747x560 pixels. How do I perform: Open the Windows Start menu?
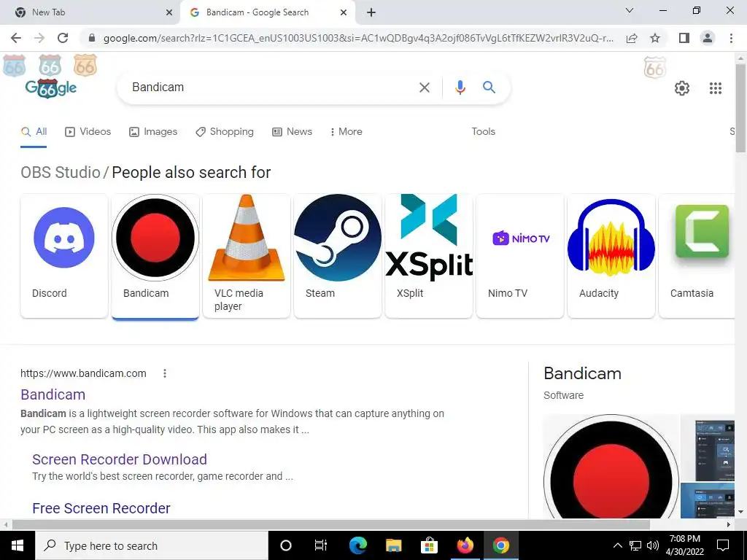coord(18,545)
